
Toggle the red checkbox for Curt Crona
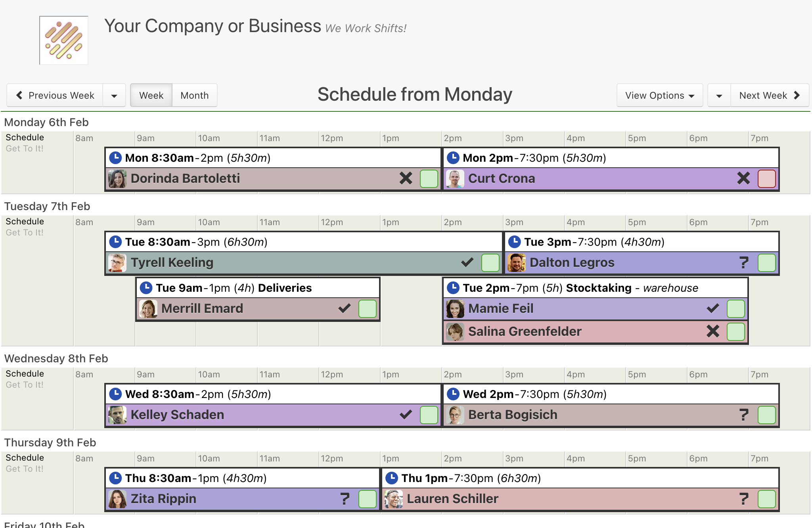(766, 178)
